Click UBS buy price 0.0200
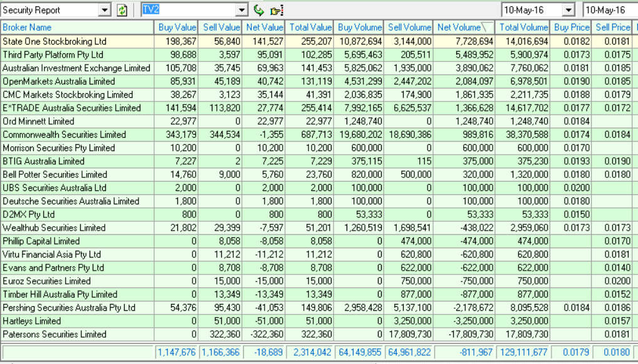Viewport: 638px width, 364px height. tap(577, 188)
